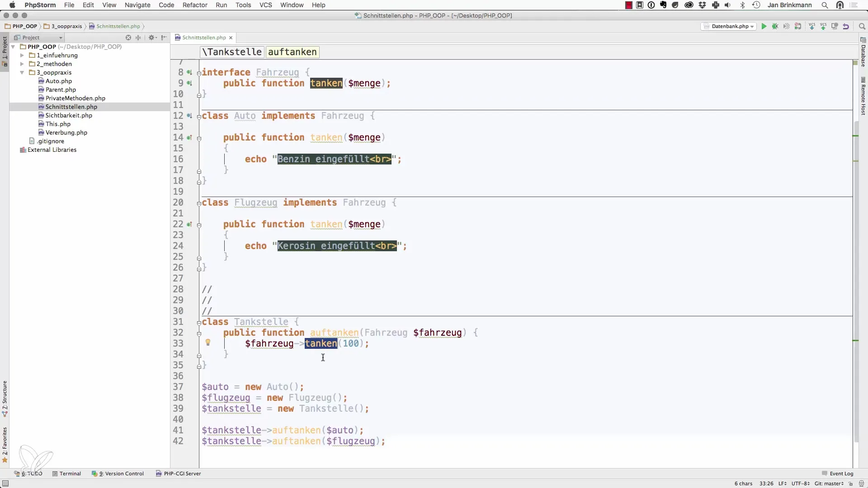Click gutter icon beside class Auto line 12
This screenshot has height=488, width=868.
coord(189,116)
